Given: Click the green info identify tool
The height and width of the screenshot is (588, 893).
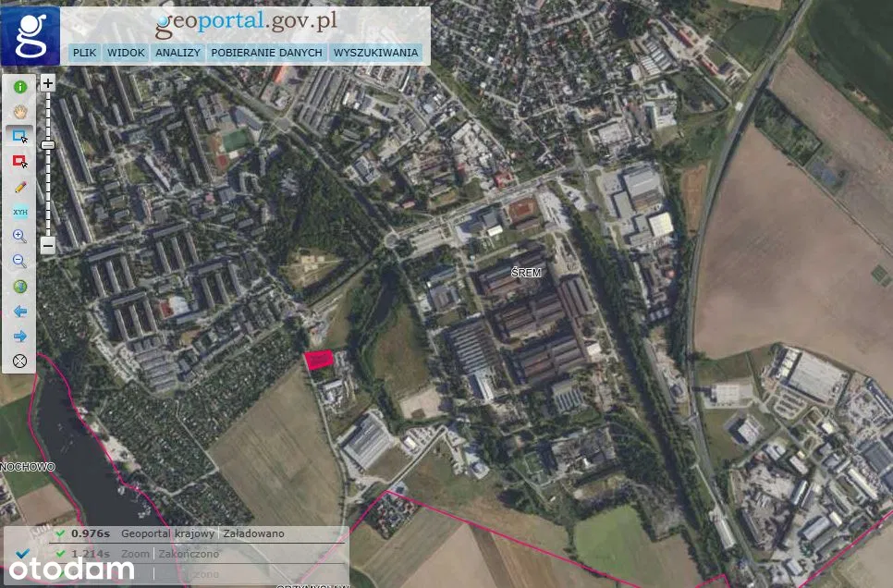Looking at the screenshot, I should (x=20, y=87).
